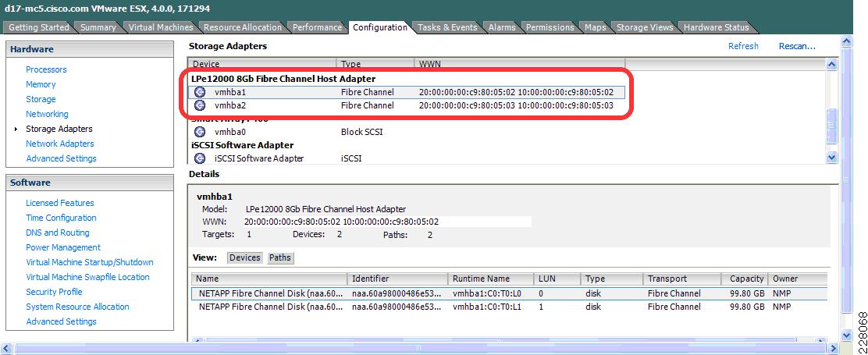Open Storage in Hardware panel
Image resolution: width=868 pixels, height=355 pixels.
(41, 99)
